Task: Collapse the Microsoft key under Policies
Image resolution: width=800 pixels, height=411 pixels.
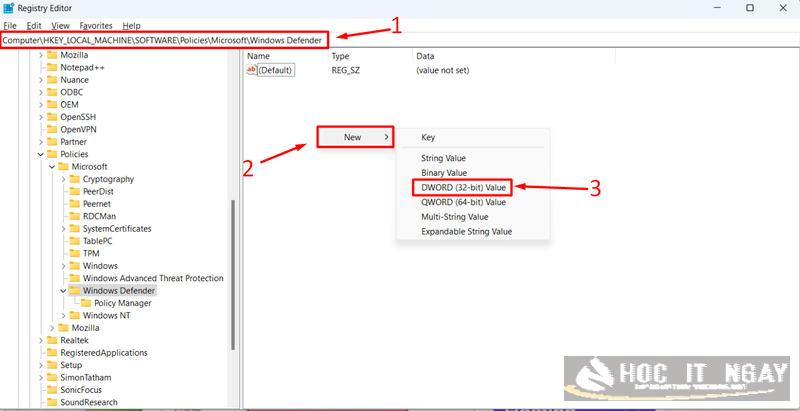Action: (52, 167)
